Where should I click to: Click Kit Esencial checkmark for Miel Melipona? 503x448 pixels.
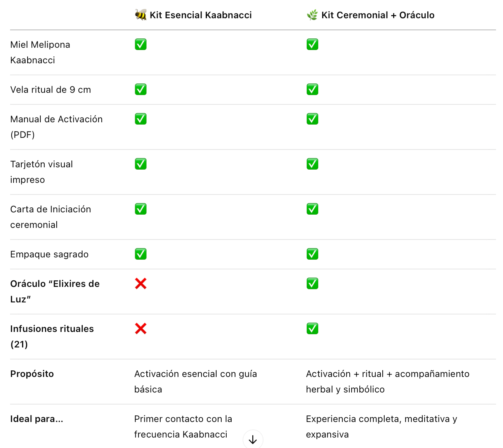coord(140,45)
